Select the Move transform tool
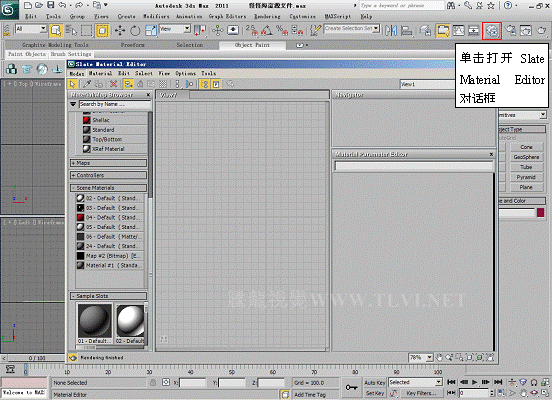The height and width of the screenshot is (400, 552). click(x=120, y=31)
